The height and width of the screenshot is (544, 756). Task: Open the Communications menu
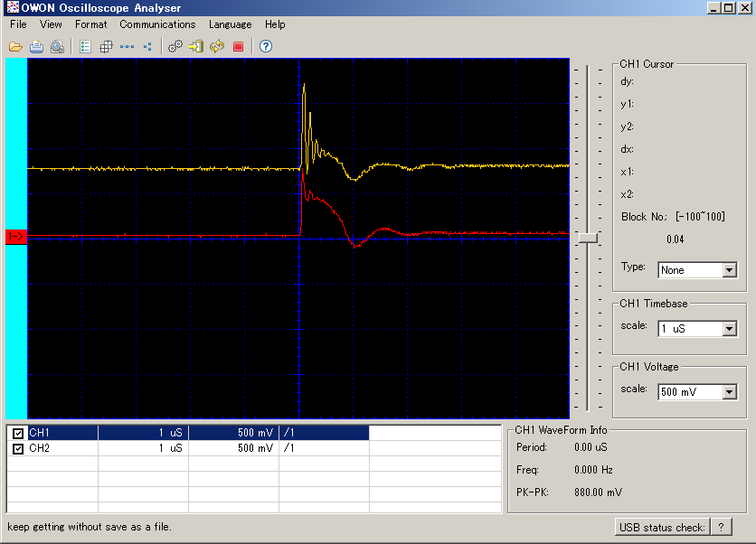(x=157, y=24)
